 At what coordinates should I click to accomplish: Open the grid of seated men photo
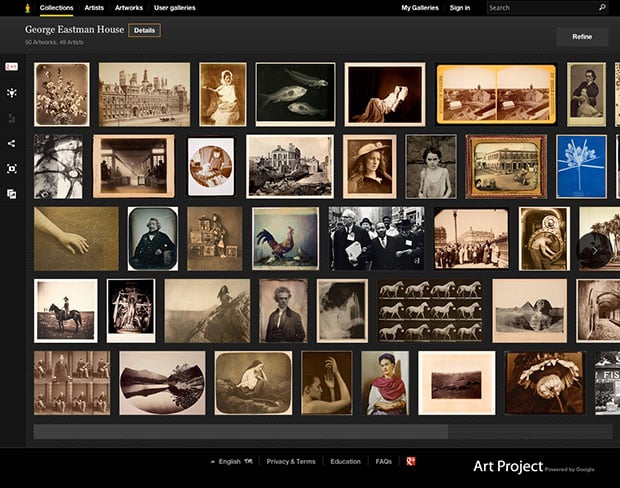point(72,383)
